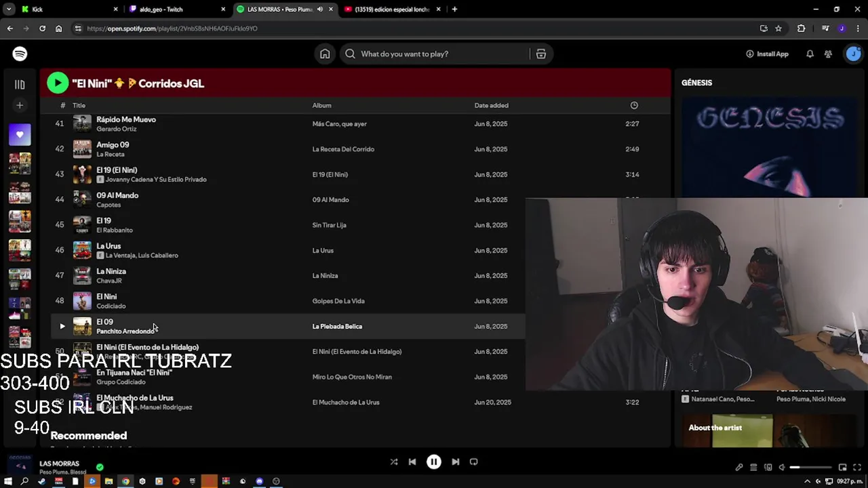
Task: Select song La Niniza
Action: point(111,271)
